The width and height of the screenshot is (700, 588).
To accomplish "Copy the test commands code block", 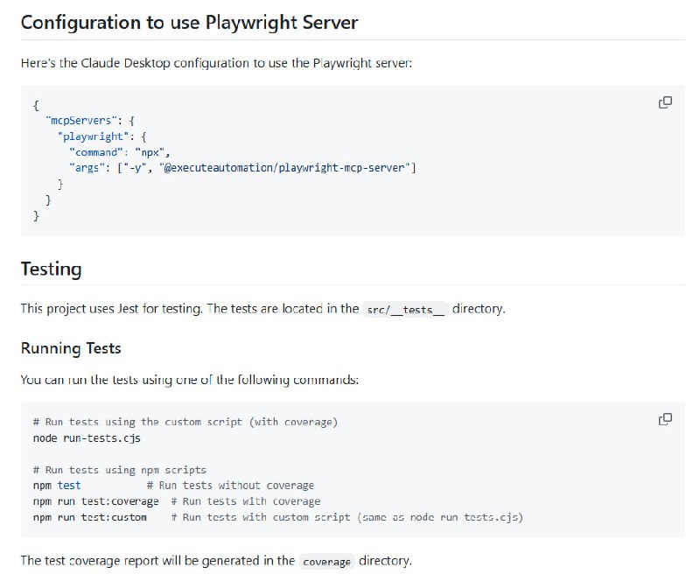I will tap(665, 419).
